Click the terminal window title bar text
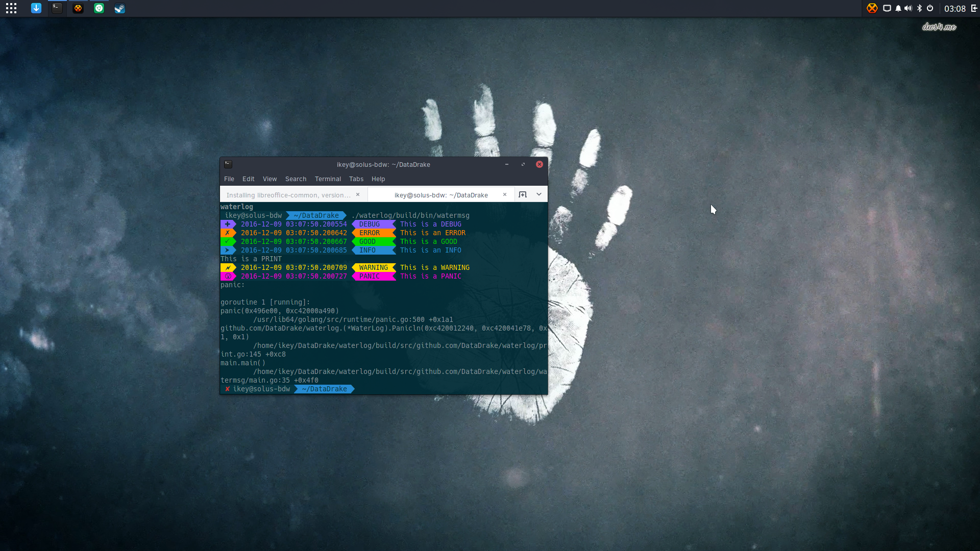980x551 pixels. (x=383, y=164)
